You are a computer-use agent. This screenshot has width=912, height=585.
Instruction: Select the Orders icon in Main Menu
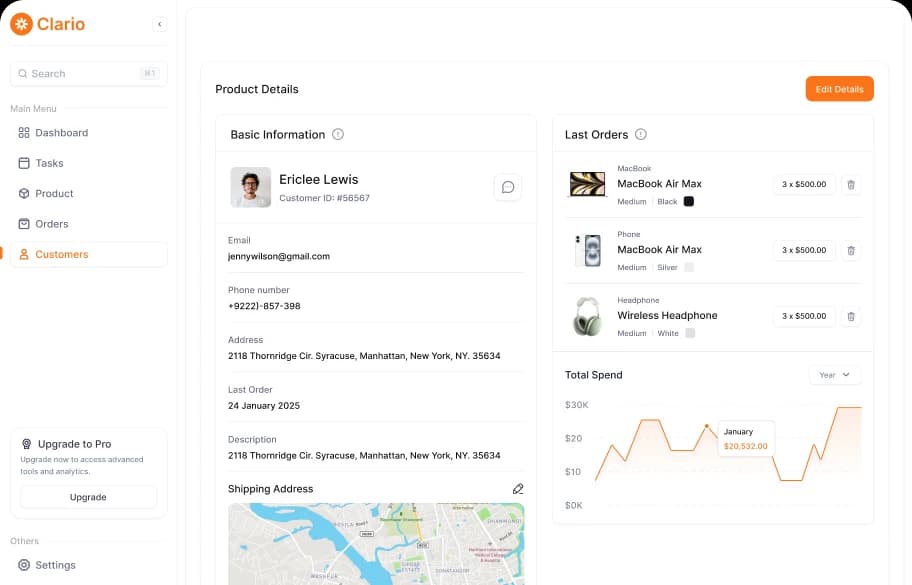pyautogui.click(x=23, y=224)
